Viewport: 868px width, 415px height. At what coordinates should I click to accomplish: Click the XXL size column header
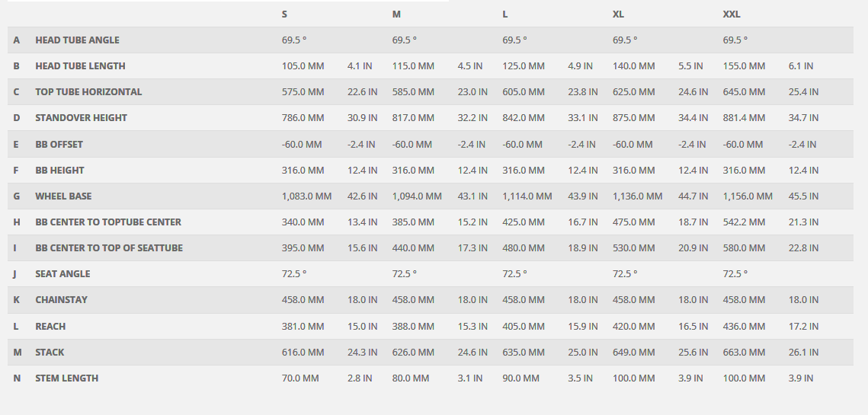tap(731, 14)
